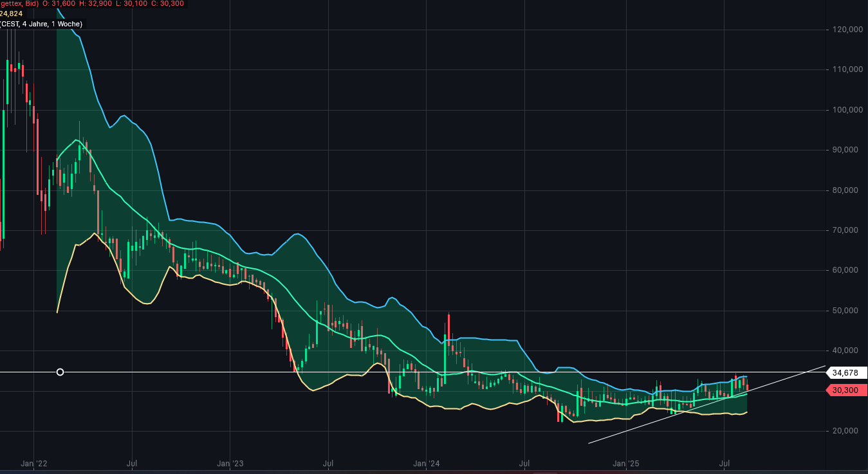Click the yellow 24,824 indicator value
Screen dimensions: 868x474
[11, 14]
